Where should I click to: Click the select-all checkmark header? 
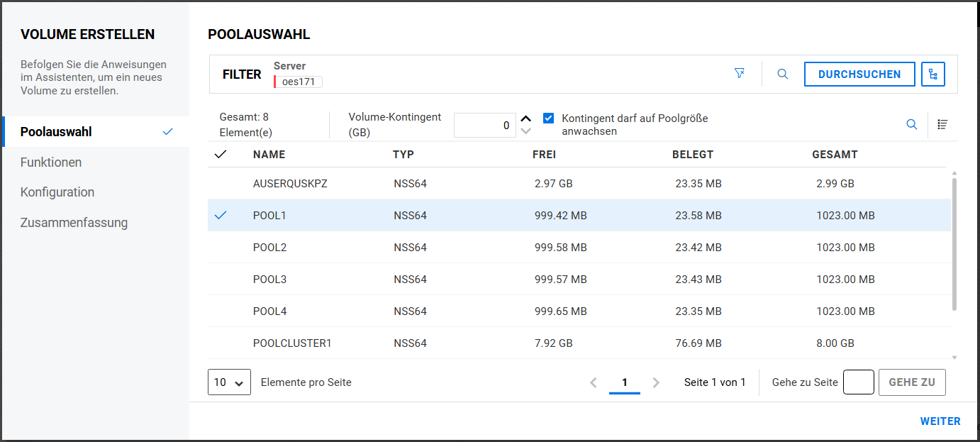pos(221,154)
